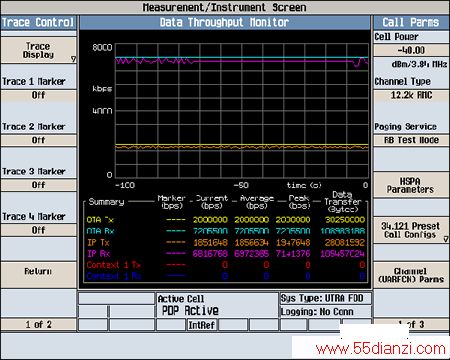Click the IntRef status indicator
Image resolution: width=450 pixels, height=360 pixels.
202,325
